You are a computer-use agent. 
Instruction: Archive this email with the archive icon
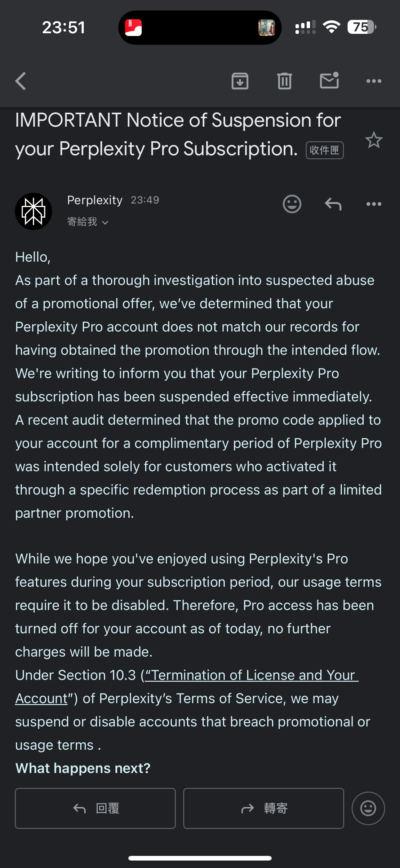click(240, 81)
